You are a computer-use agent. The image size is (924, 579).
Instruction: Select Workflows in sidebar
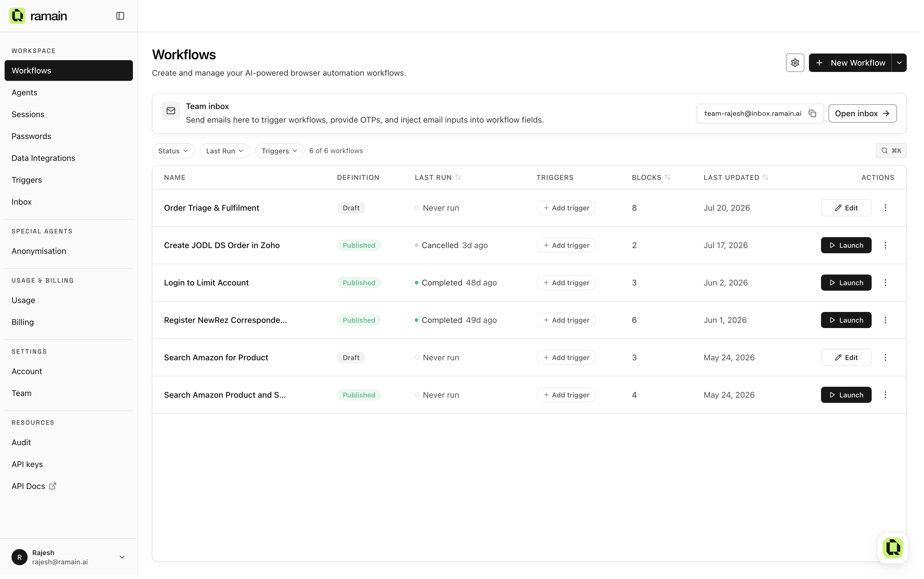tap(69, 71)
